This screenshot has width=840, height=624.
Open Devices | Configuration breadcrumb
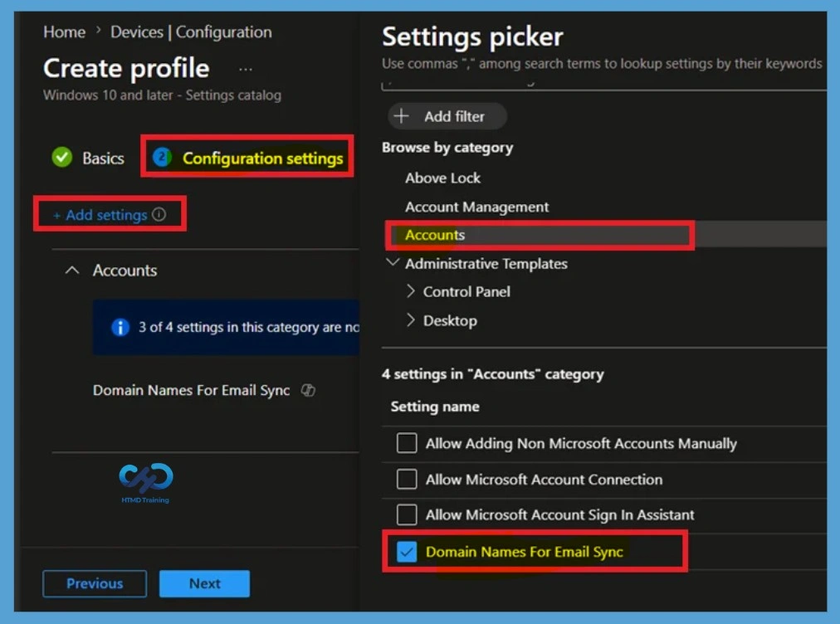click(191, 32)
